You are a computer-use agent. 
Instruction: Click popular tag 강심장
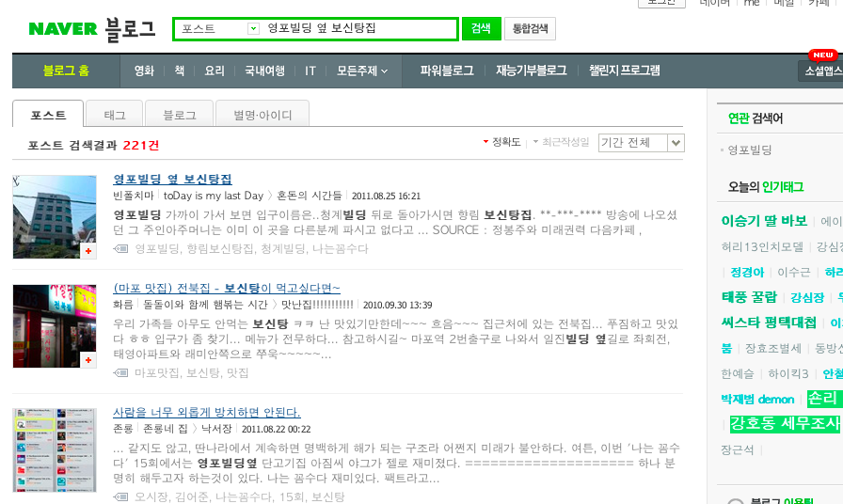[x=807, y=298]
